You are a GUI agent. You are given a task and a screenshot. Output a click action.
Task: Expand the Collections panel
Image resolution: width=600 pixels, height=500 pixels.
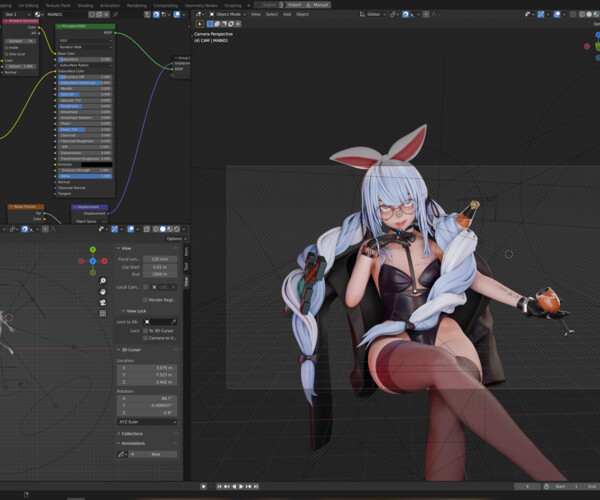tap(118, 434)
